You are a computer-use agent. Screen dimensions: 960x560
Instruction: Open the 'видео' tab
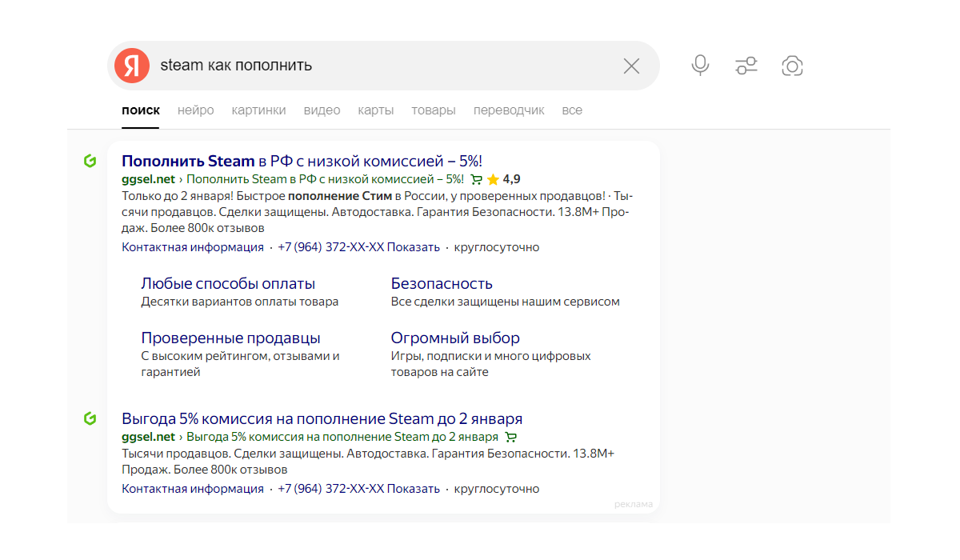tap(322, 110)
